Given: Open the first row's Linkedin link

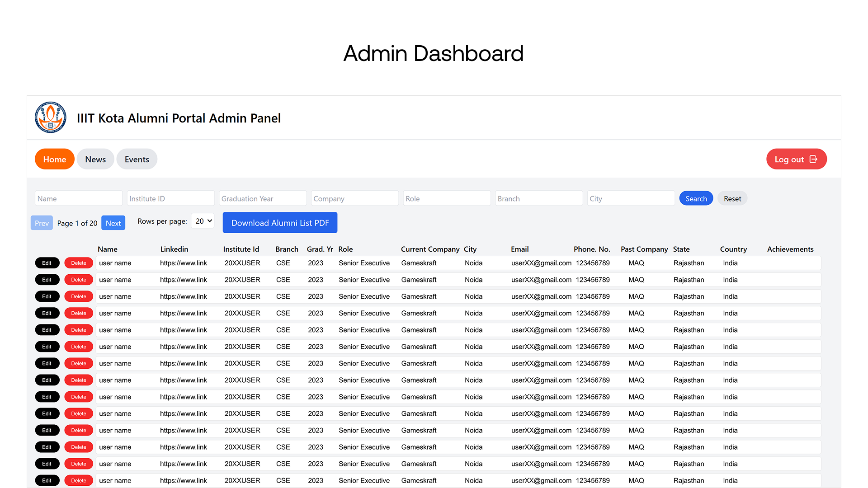Looking at the screenshot, I should [184, 263].
